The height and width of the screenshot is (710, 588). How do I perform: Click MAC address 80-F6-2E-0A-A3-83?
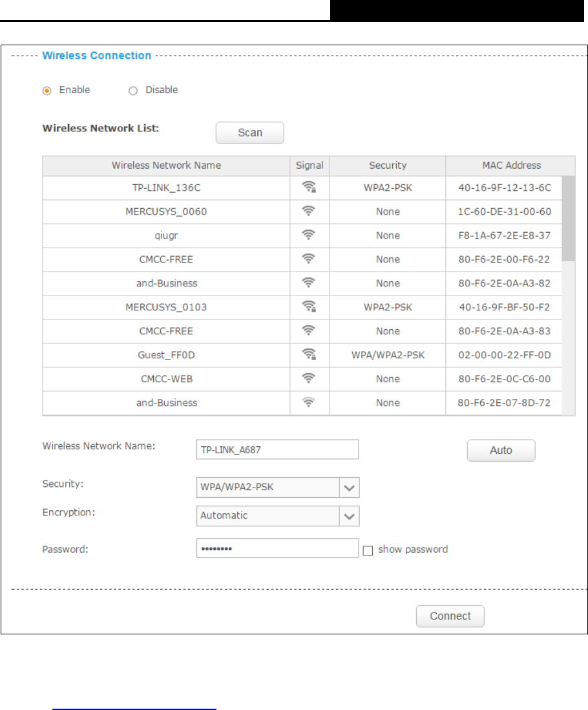[504, 332]
